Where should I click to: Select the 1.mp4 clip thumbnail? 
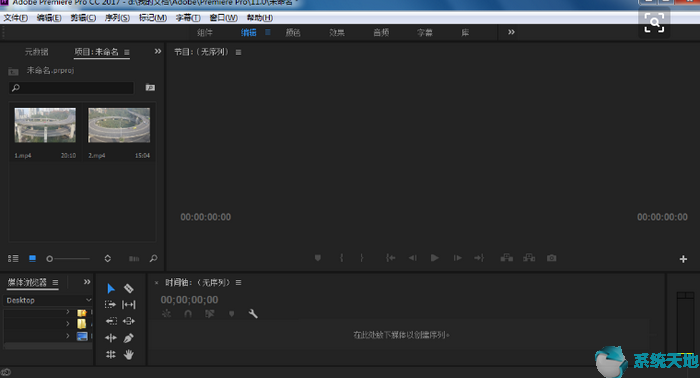[45, 125]
